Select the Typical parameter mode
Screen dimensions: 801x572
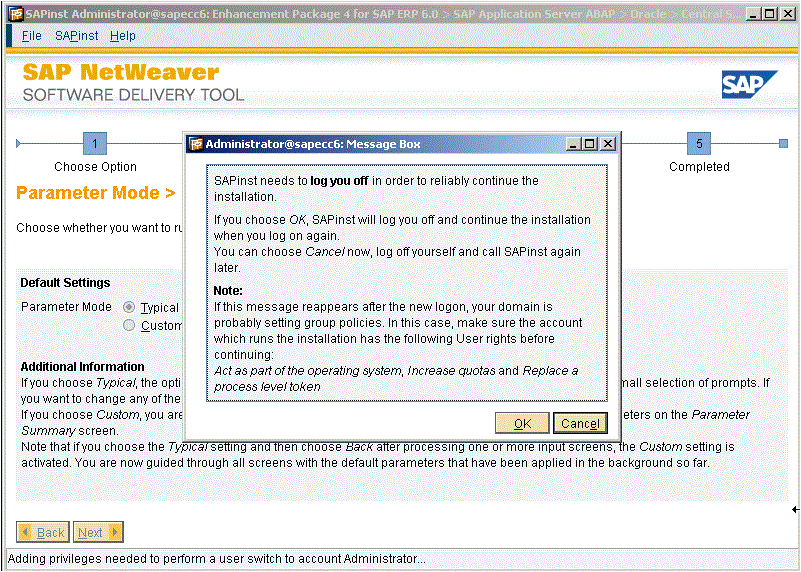click(x=129, y=307)
